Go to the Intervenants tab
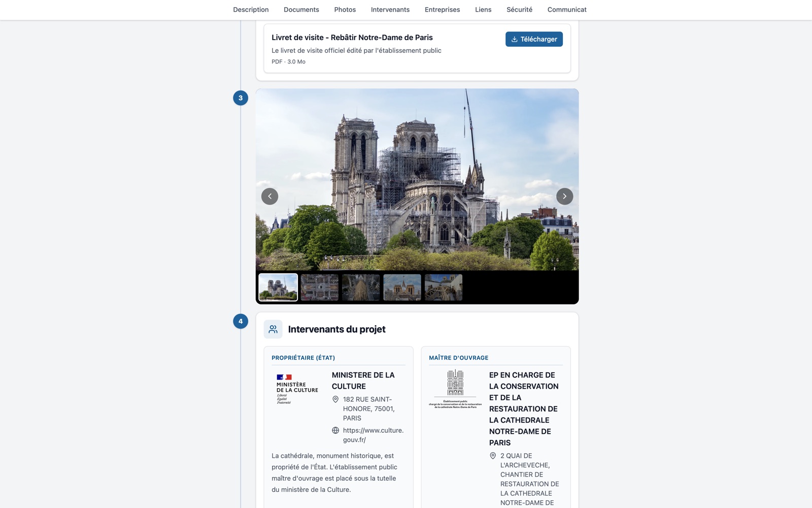The image size is (812, 508). [390, 10]
